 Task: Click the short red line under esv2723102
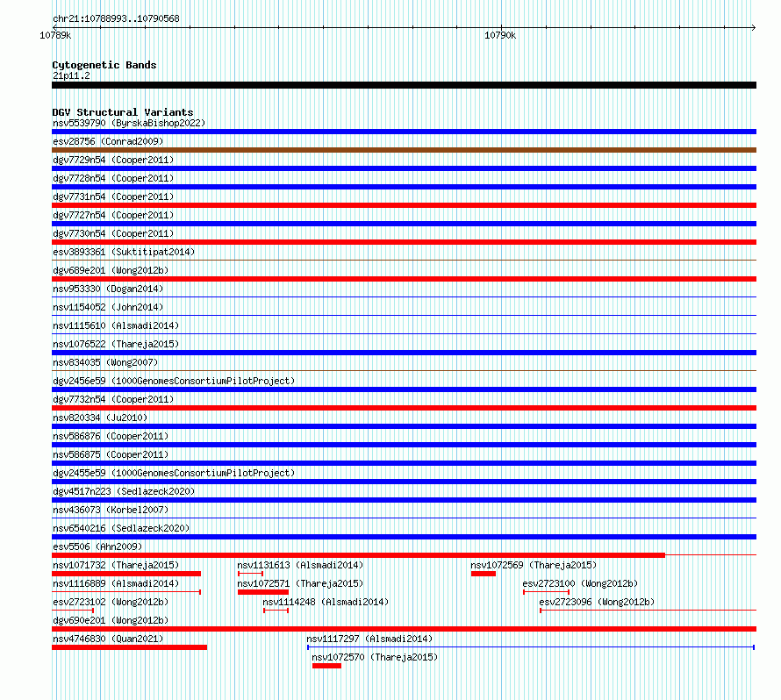coord(73,611)
